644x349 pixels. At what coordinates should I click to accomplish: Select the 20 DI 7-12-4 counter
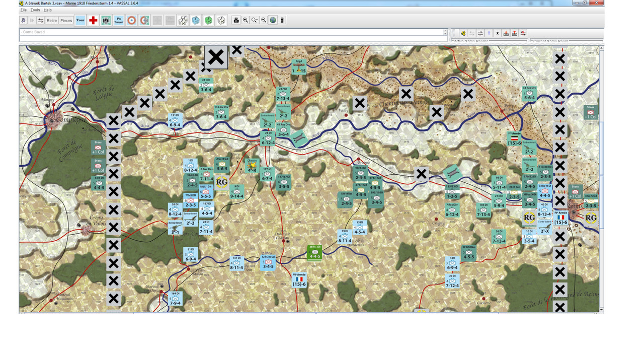[452, 281]
